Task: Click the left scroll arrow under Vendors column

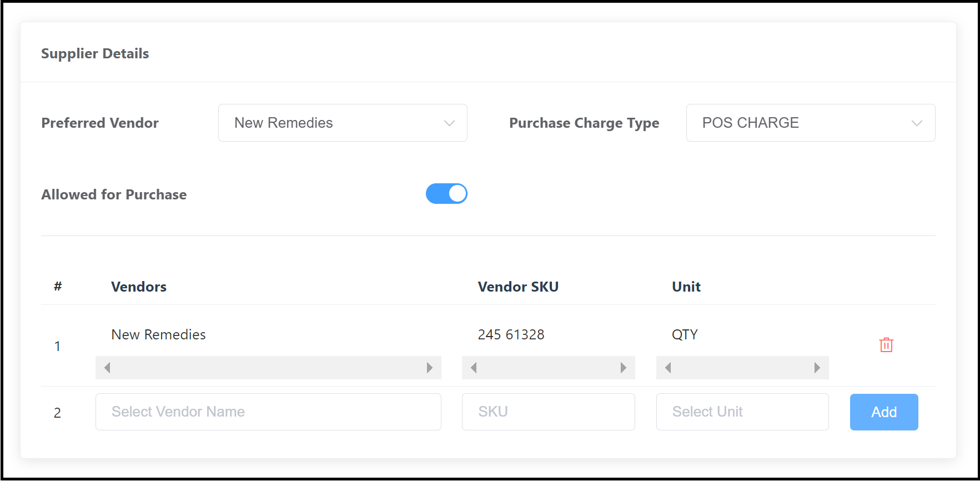Action: click(x=107, y=367)
